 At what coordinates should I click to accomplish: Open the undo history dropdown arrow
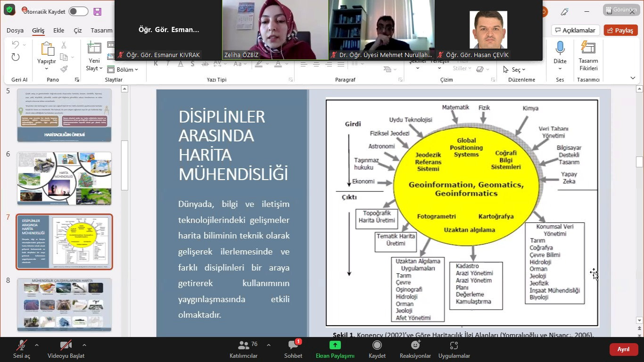click(25, 45)
